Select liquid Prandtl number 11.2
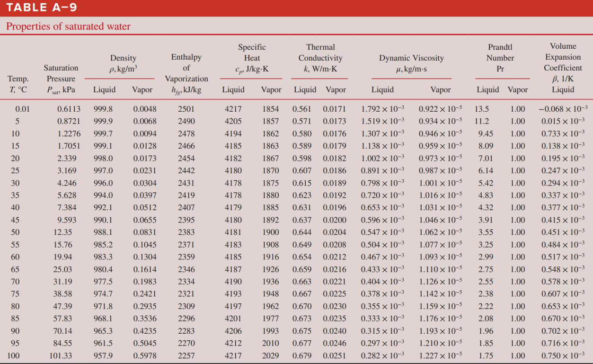593x364 pixels. click(481, 121)
